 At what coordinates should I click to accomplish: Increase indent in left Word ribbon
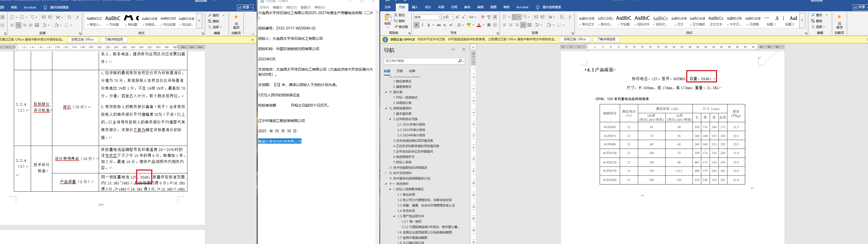coord(50,17)
